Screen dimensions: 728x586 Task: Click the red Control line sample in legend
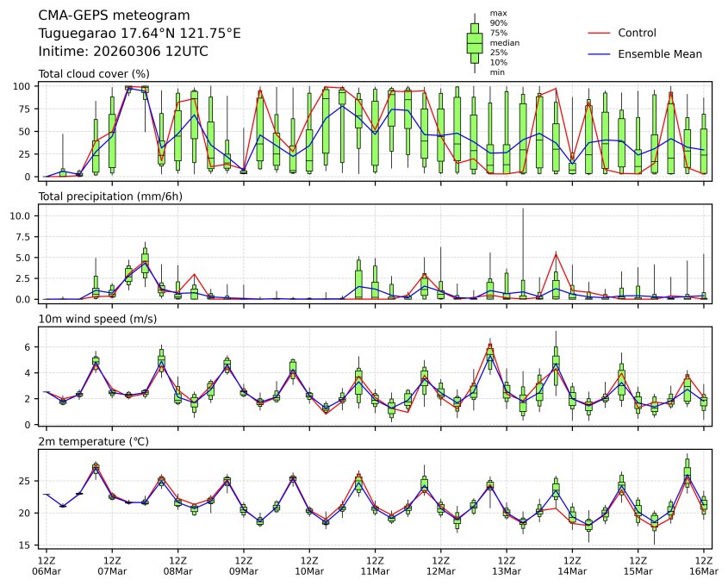[599, 33]
